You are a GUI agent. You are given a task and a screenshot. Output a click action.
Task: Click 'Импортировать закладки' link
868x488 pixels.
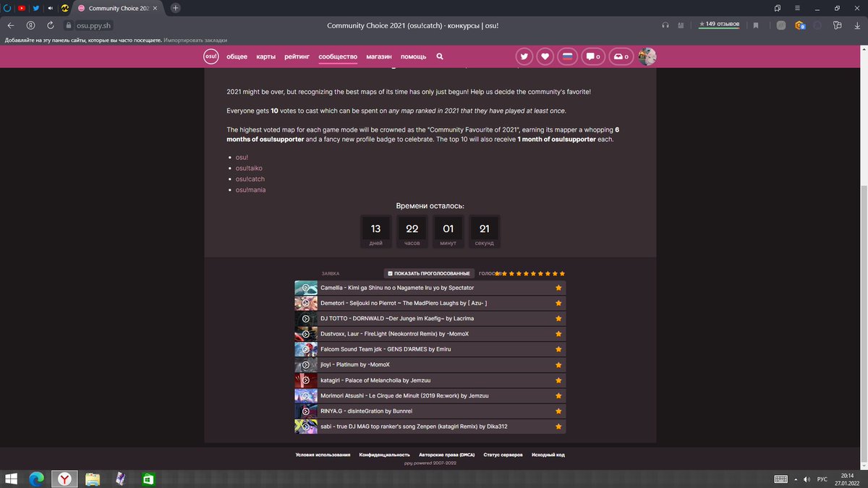click(x=195, y=40)
